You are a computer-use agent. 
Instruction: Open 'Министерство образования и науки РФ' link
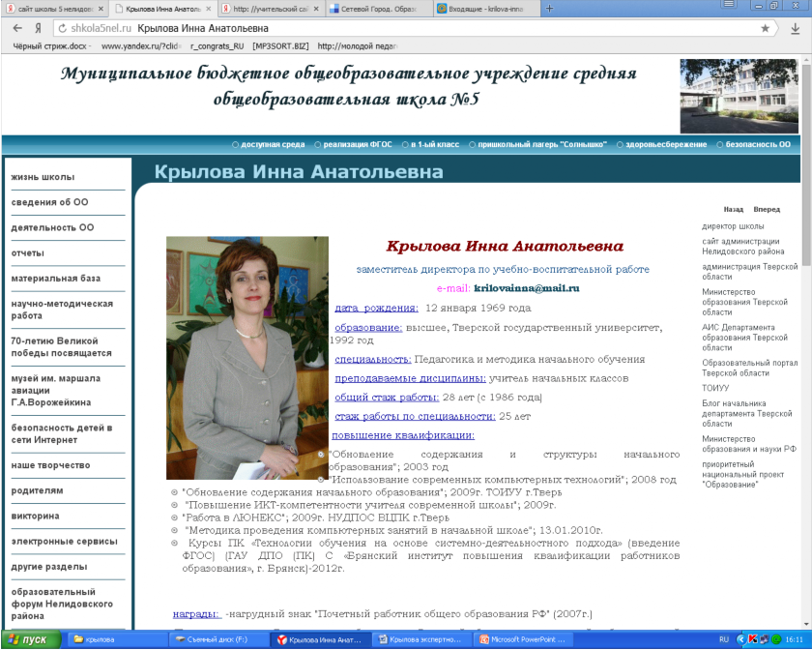point(749,443)
